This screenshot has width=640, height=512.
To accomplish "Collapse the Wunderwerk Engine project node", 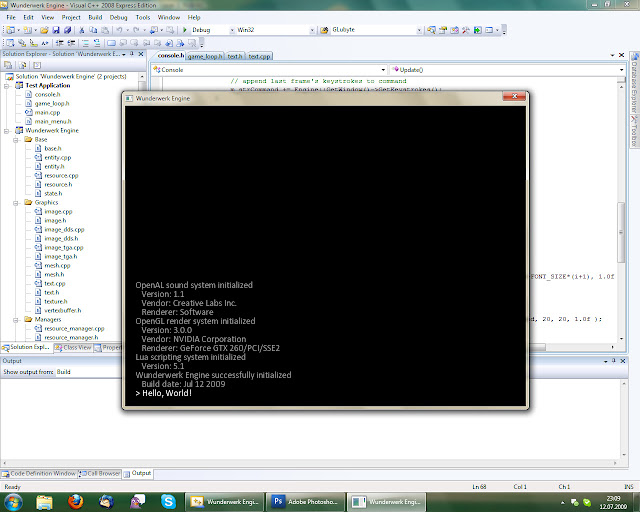I will [x=7, y=131].
